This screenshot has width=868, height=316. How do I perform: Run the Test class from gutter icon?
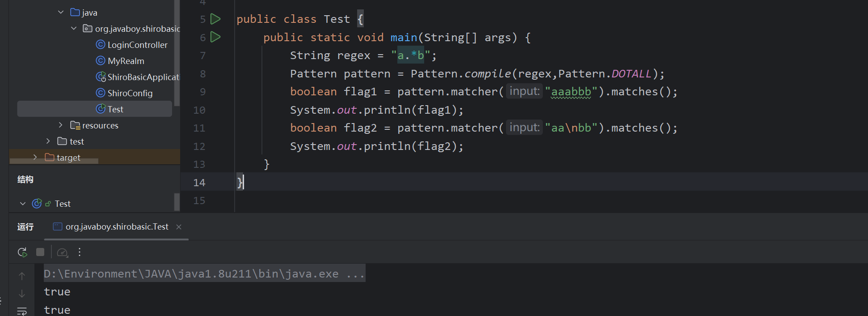(x=215, y=19)
